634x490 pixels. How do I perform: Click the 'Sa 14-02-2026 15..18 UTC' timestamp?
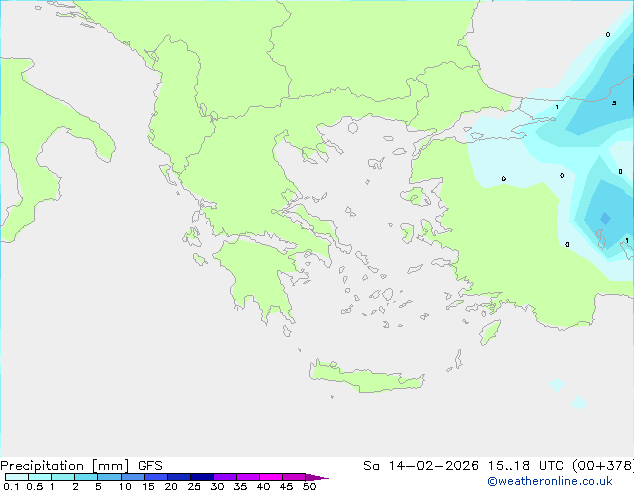pos(465,466)
